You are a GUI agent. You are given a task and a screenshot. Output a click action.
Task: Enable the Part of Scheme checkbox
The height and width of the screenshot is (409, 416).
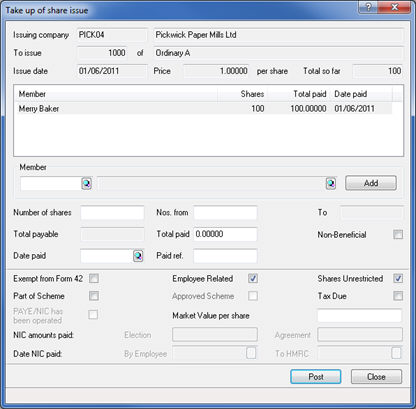tap(94, 296)
